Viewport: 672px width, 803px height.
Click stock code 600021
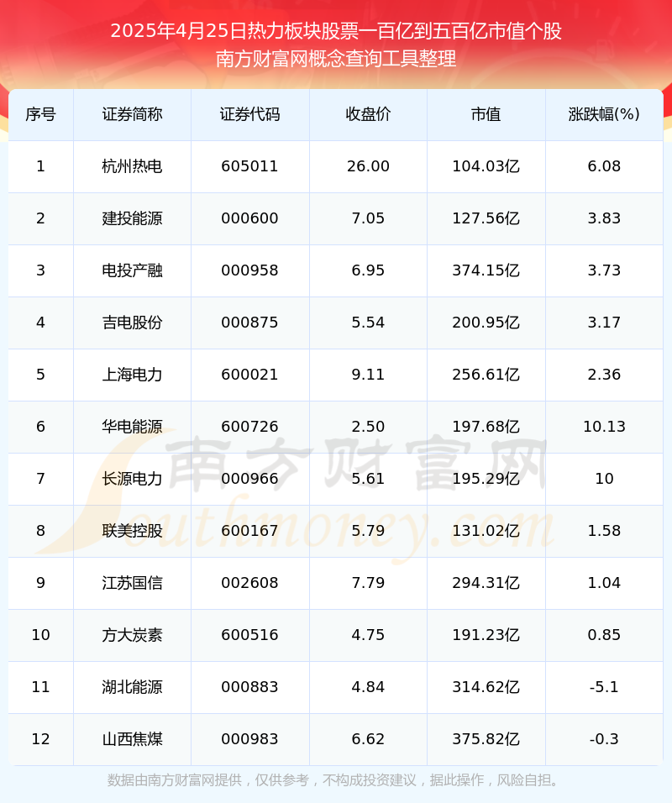pos(250,375)
